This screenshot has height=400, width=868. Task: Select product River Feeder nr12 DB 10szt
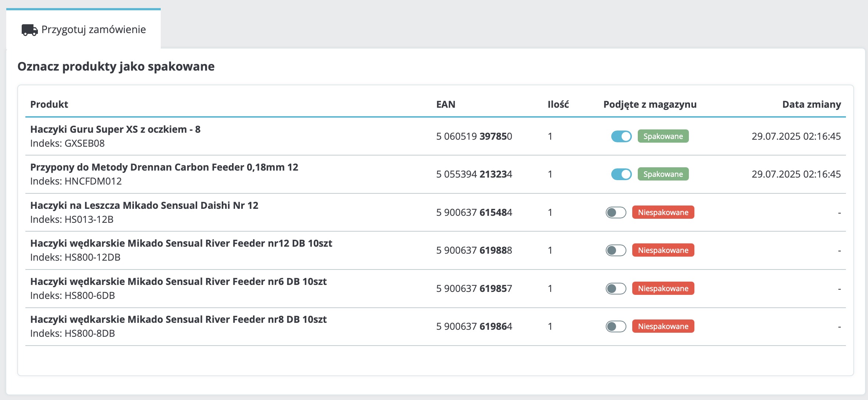click(x=181, y=243)
